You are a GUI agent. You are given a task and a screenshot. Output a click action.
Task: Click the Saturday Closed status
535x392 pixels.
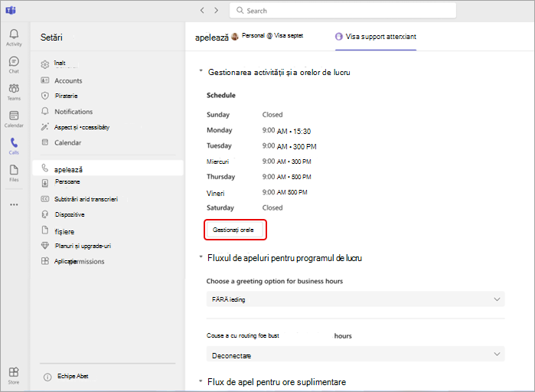click(272, 207)
